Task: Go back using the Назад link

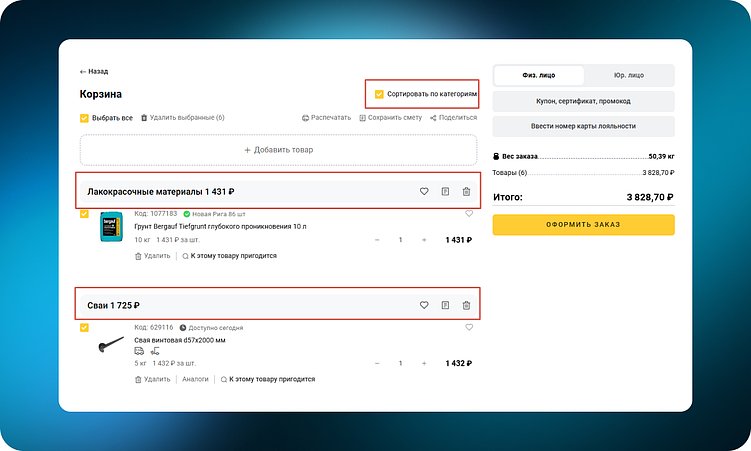Action: tap(94, 71)
